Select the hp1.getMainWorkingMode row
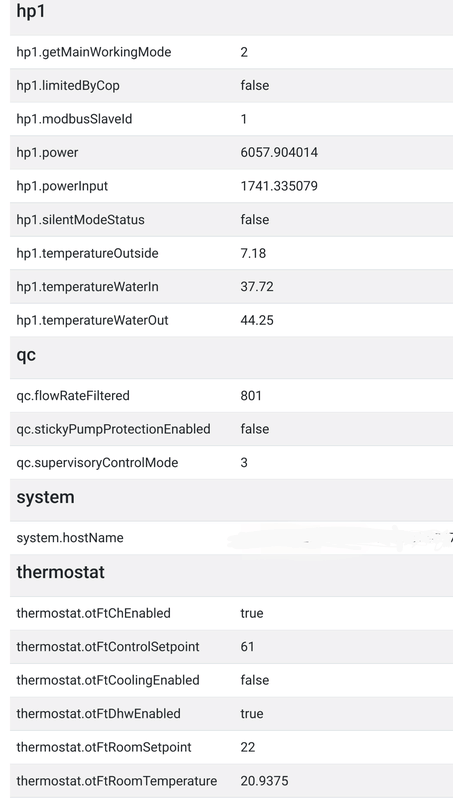This screenshot has width=453, height=800. (231, 52)
